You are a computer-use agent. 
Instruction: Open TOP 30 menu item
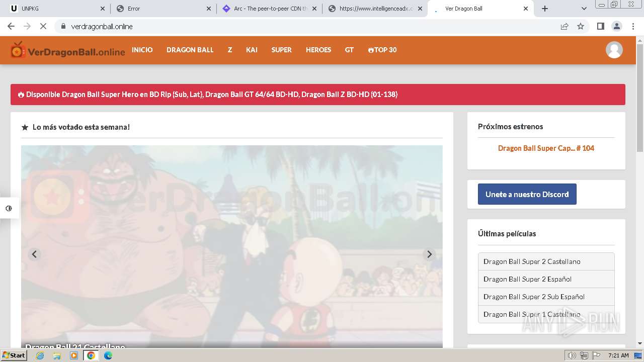(x=382, y=50)
